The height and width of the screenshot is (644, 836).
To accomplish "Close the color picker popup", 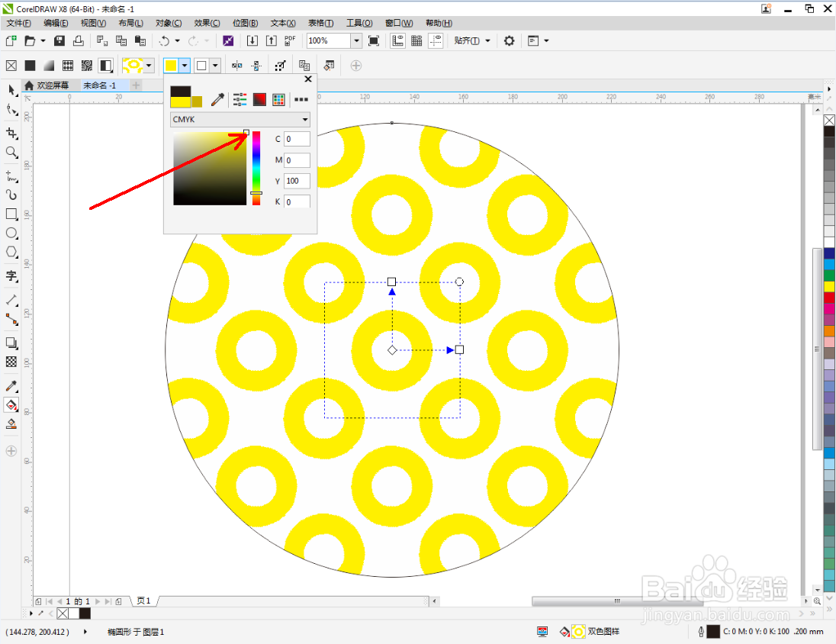I will tap(308, 79).
